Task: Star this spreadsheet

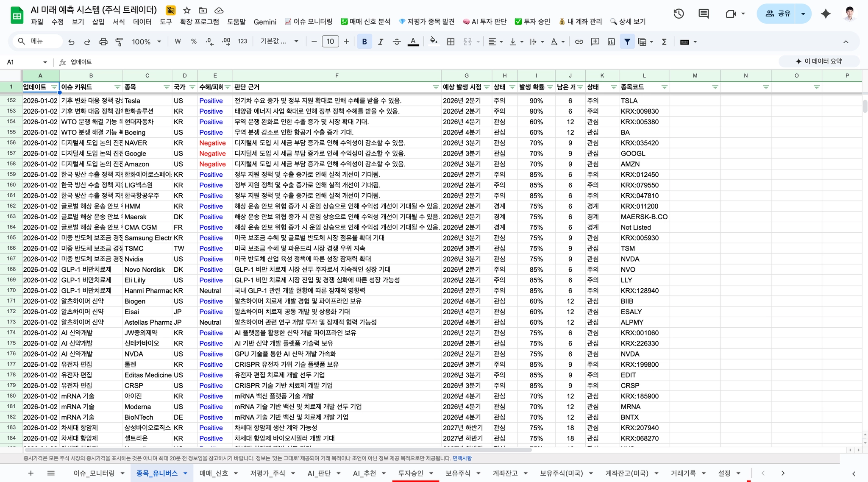Action: (187, 10)
